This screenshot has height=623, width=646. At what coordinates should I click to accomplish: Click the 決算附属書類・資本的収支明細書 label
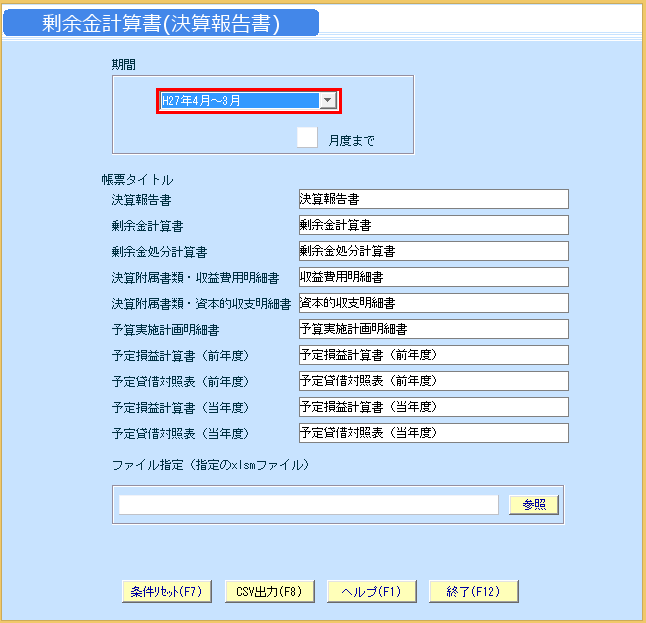pos(201,304)
